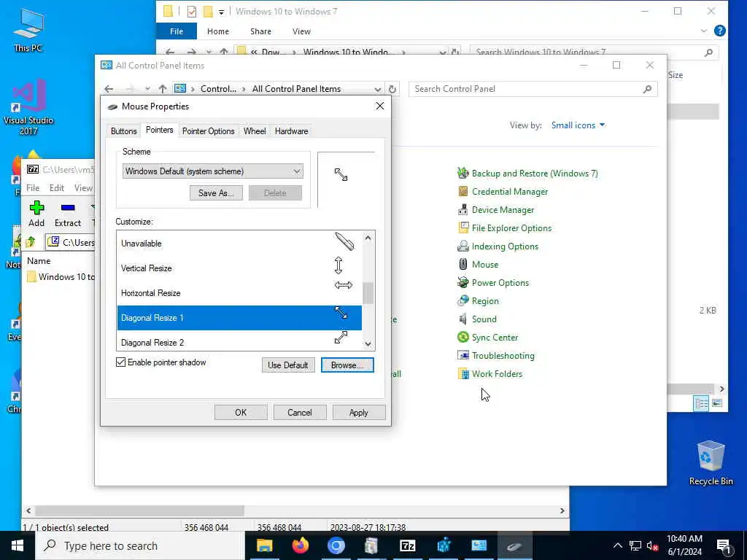Toggle Enable pointer shadow checkbox
Image resolution: width=747 pixels, height=560 pixels.
tap(121, 362)
